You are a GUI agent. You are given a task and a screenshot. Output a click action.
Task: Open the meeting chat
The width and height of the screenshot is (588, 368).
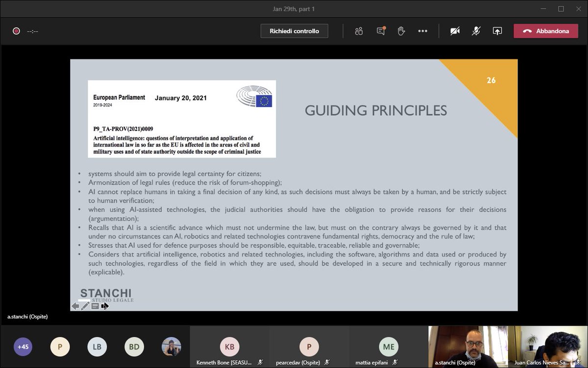click(x=381, y=31)
